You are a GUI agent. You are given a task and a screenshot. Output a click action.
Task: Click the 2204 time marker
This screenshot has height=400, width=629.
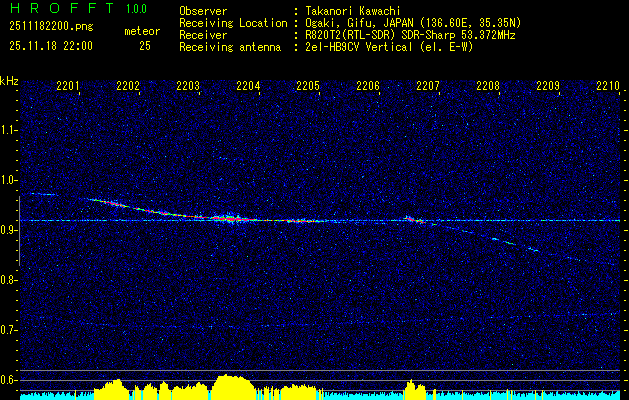(248, 85)
